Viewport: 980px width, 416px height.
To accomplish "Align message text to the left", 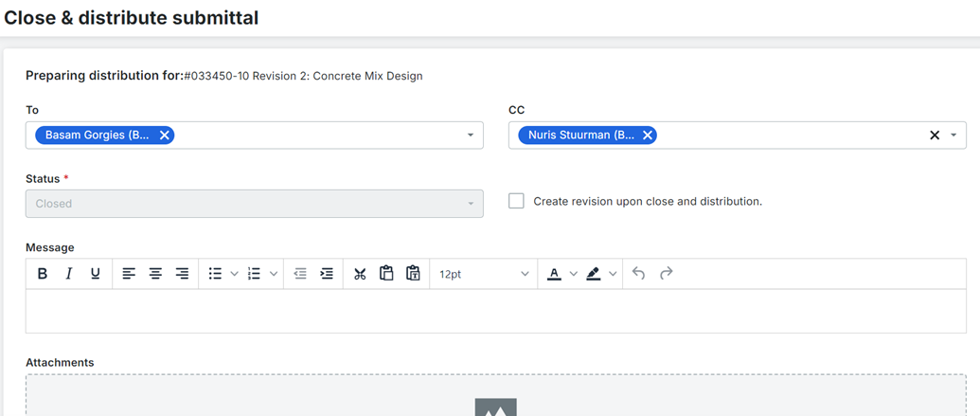I will 129,273.
